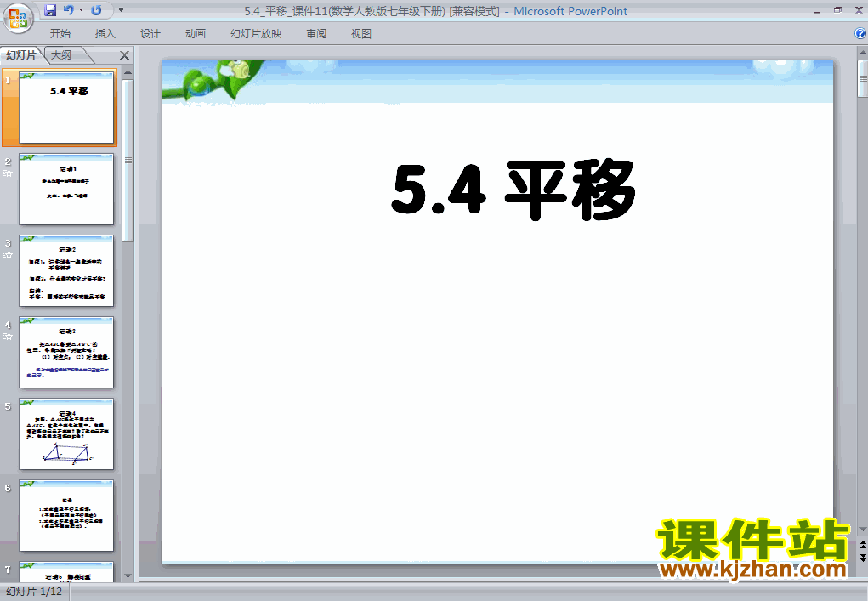The width and height of the screenshot is (868, 601).
Task: Open the 动画 ribbon tab
Action: pyautogui.click(x=196, y=34)
